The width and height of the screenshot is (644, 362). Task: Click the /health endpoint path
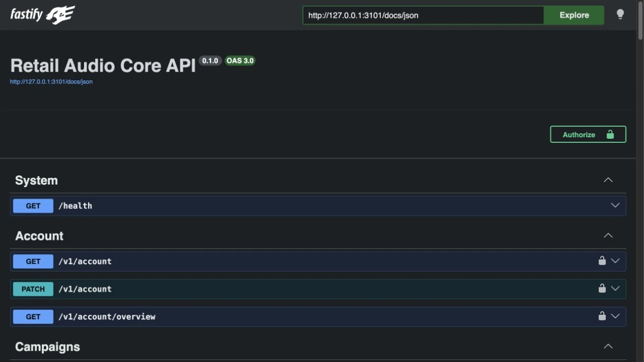[x=75, y=206]
